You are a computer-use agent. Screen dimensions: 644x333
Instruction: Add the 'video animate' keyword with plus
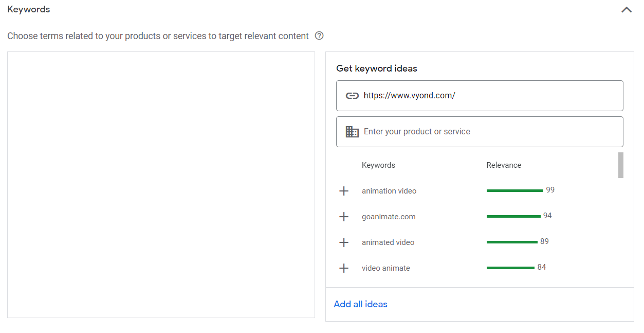(344, 268)
